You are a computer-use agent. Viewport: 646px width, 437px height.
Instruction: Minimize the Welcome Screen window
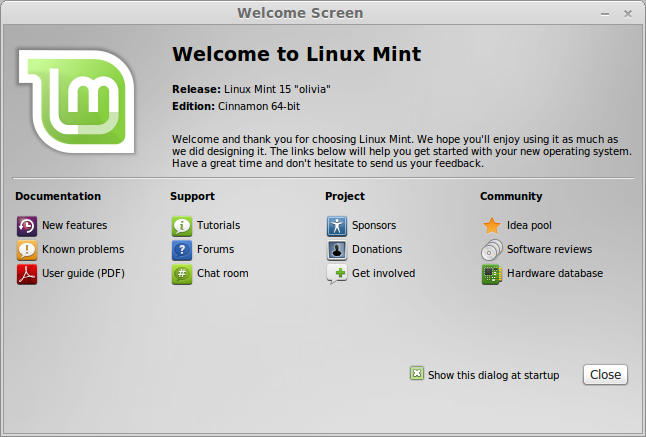coord(606,13)
